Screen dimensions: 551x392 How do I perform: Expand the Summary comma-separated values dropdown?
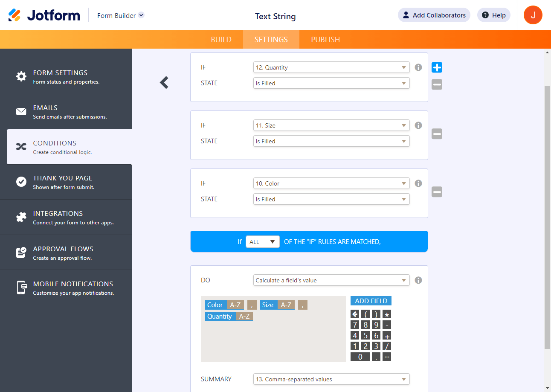(x=331, y=379)
